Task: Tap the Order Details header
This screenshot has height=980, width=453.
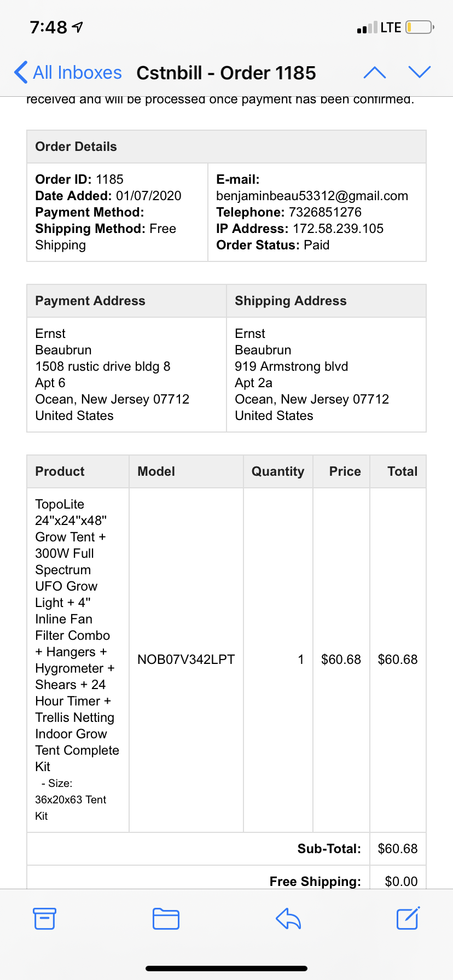Action: 76,147
